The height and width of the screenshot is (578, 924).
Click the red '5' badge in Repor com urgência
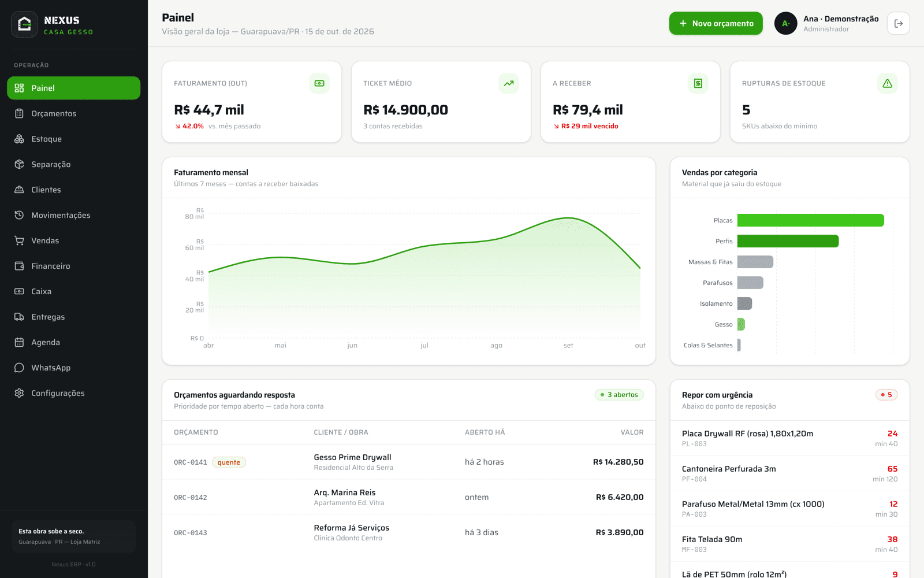886,395
